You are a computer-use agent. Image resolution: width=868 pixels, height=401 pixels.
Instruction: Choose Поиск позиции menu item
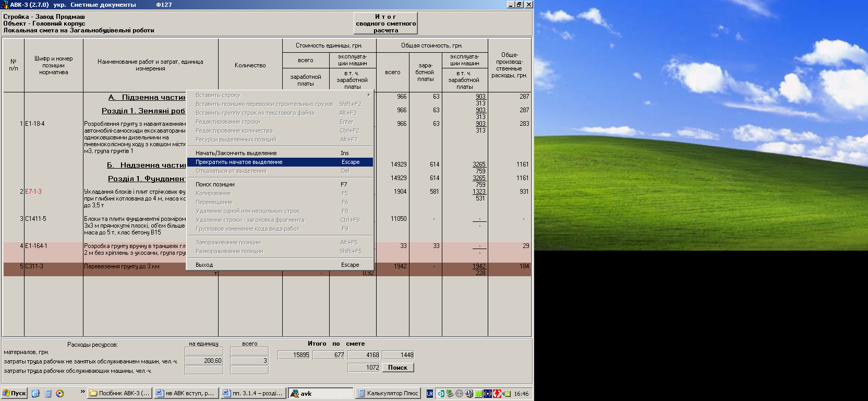click(280, 184)
